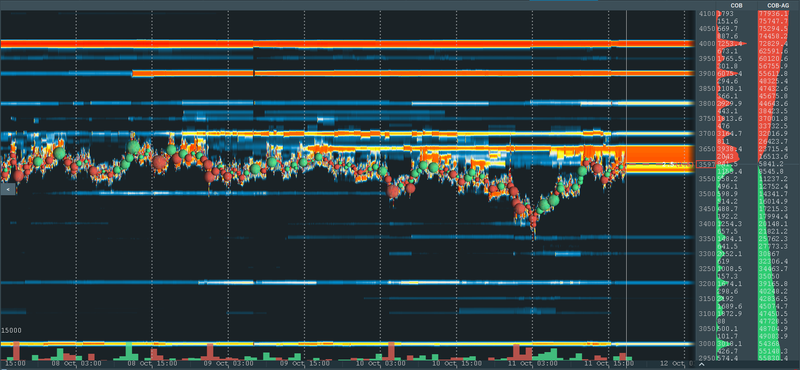Select the 09 Oct 15:00 time marker
Screen dimensions: 800x370
pyautogui.click(x=305, y=364)
